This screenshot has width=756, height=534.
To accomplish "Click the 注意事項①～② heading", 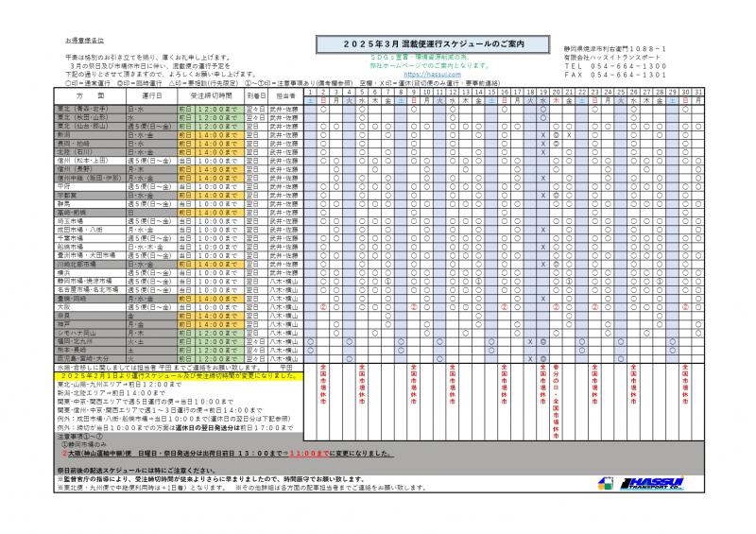I will click(80, 436).
